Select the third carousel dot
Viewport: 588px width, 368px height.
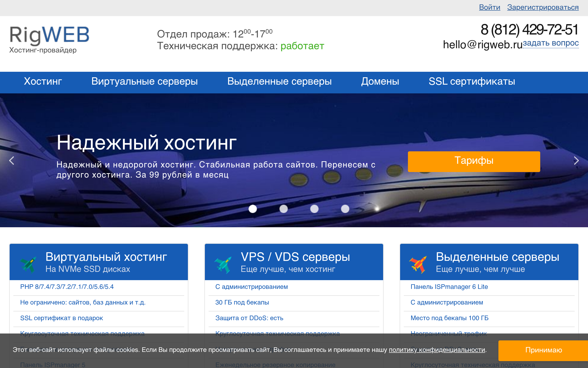pos(314,209)
